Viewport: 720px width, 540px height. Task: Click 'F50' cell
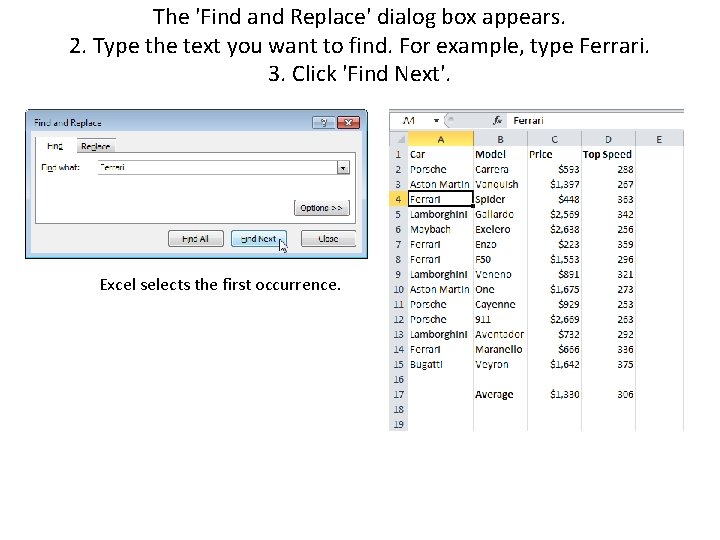[501, 259]
